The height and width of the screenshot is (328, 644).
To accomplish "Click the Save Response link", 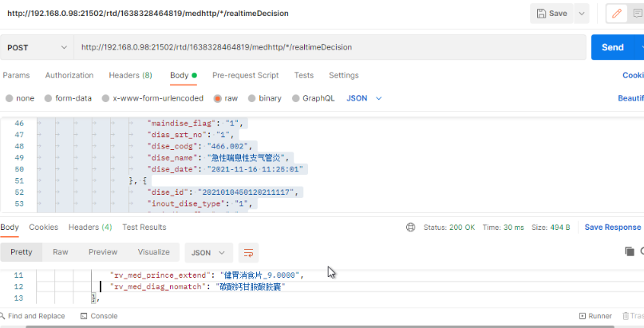I will [612, 227].
